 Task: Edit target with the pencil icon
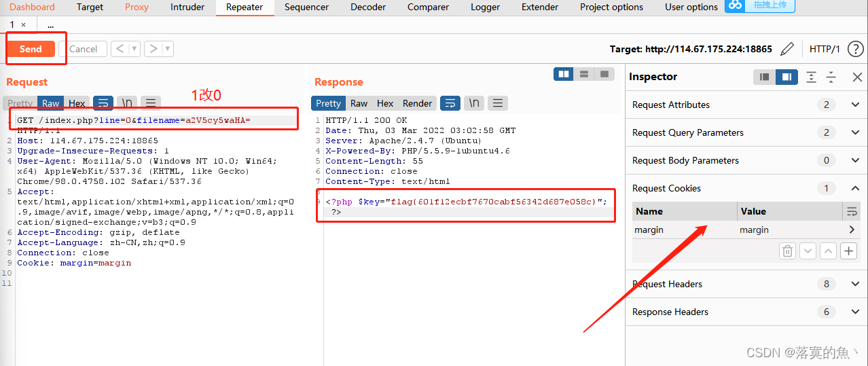coord(787,49)
